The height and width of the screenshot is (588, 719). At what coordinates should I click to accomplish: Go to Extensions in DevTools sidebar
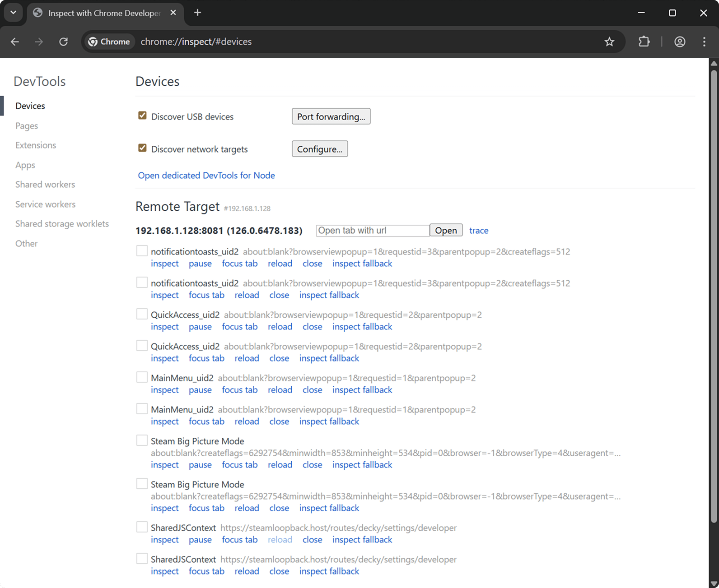36,145
